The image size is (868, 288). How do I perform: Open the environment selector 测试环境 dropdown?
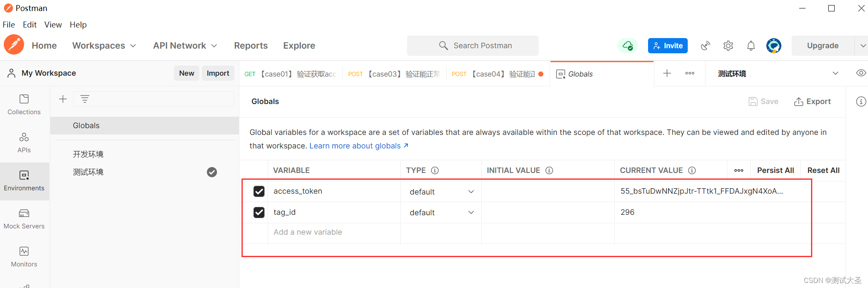click(x=778, y=74)
